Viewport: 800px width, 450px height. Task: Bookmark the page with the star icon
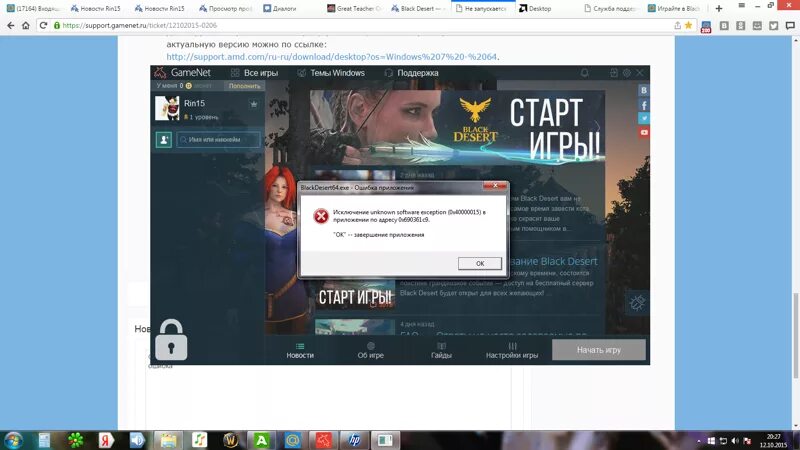[688, 25]
